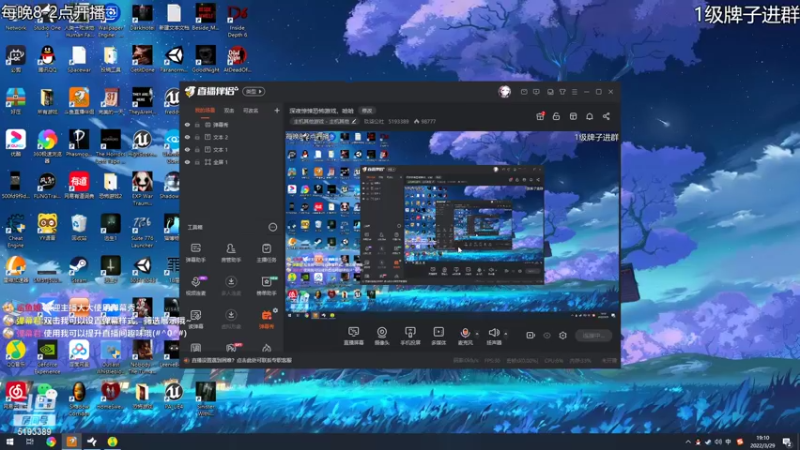The height and width of the screenshot is (450, 800).
Task: Add a 多媒体 media source
Action: [x=438, y=336]
